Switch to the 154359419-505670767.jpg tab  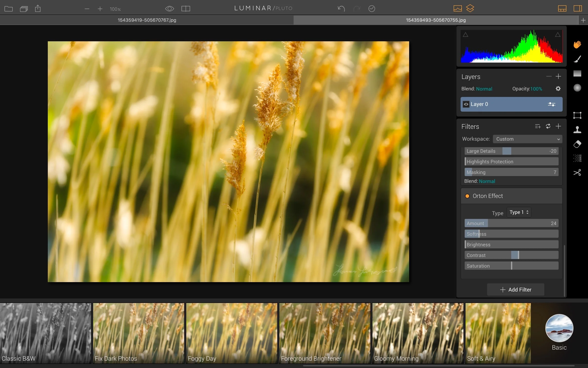click(147, 20)
